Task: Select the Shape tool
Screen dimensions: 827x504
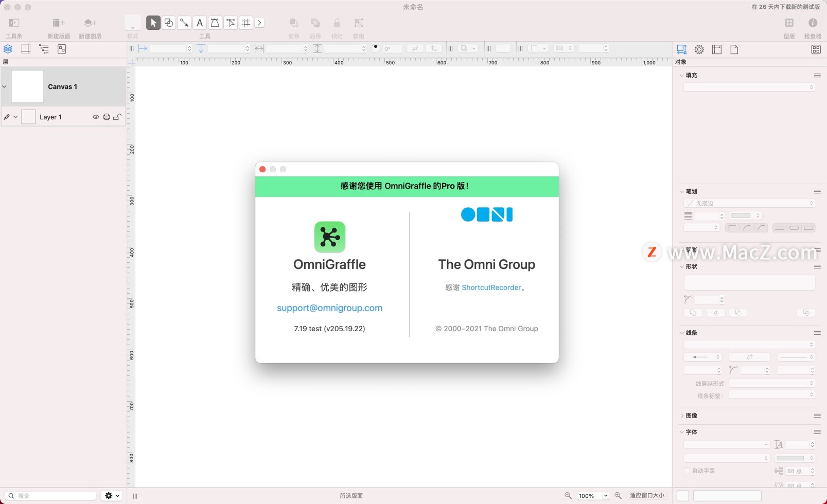Action: (x=169, y=23)
